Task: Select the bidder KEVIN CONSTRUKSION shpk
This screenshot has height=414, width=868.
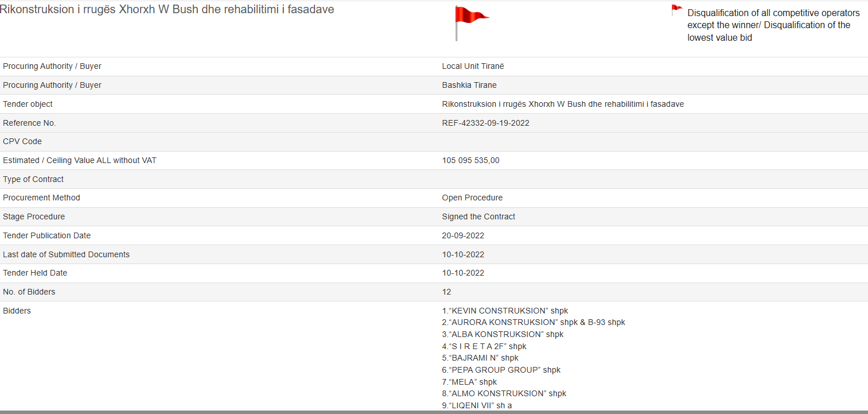Action: [505, 311]
